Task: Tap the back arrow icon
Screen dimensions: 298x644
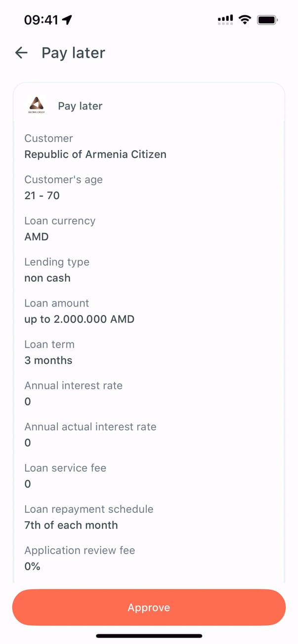Action: [21, 53]
